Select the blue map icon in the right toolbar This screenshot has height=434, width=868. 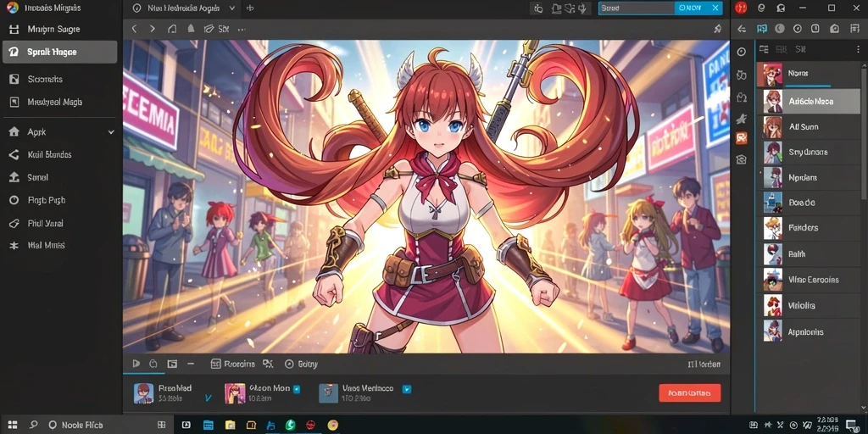(762, 29)
